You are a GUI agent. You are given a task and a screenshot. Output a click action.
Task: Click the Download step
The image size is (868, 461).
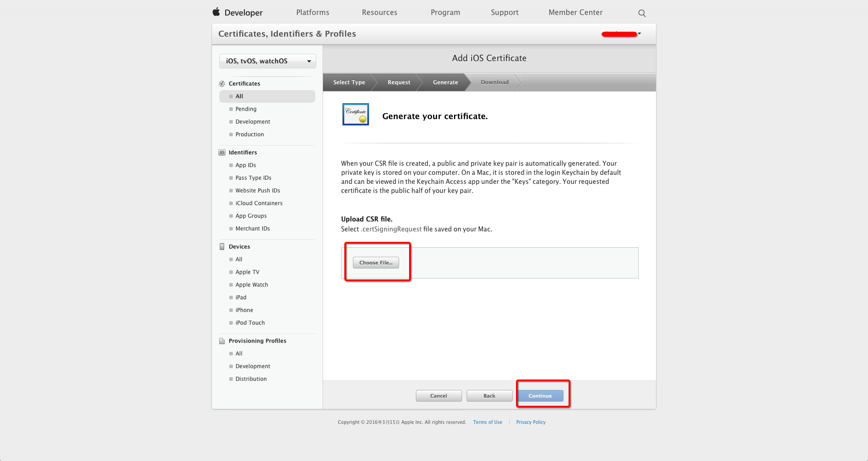click(x=495, y=82)
